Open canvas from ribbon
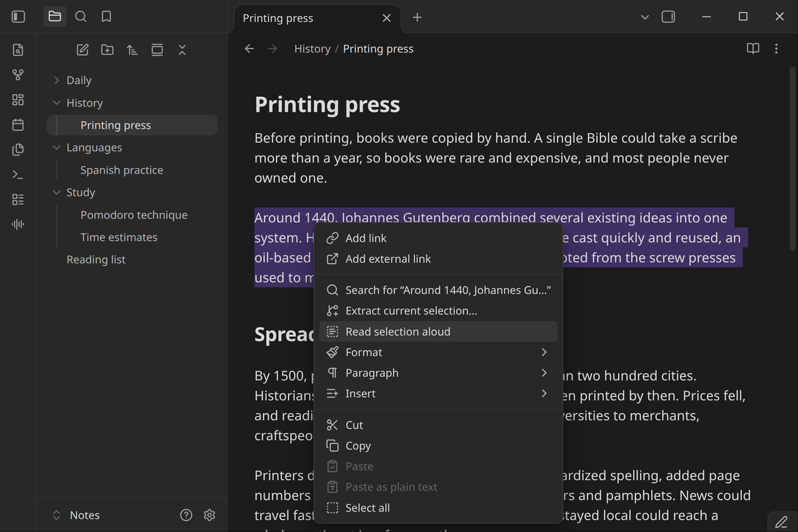This screenshot has width=798, height=532. pos(18,100)
